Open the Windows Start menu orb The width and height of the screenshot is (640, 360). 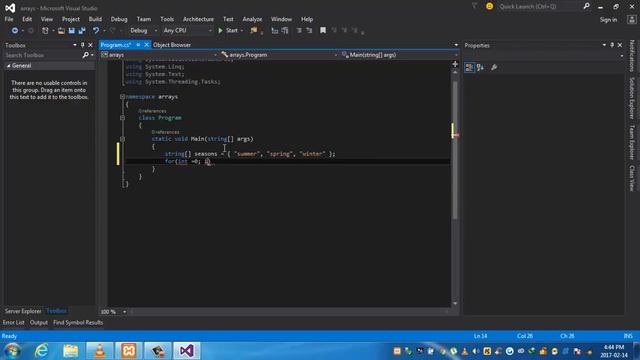click(x=12, y=351)
